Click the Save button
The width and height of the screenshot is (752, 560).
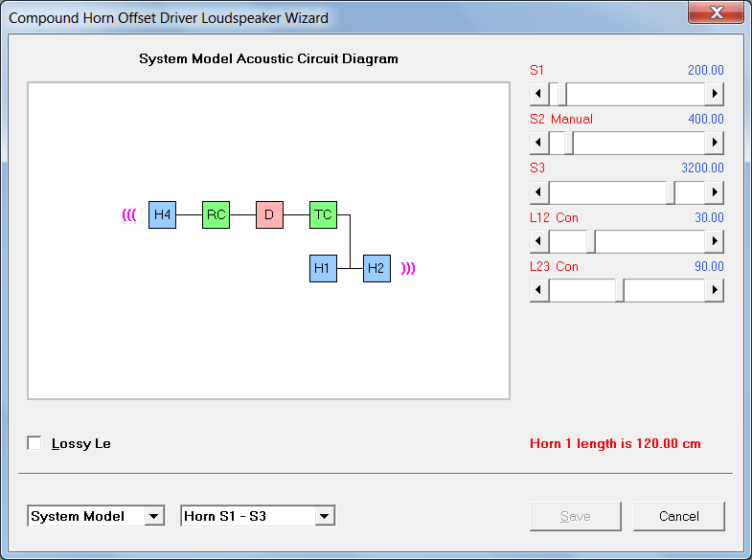575,516
